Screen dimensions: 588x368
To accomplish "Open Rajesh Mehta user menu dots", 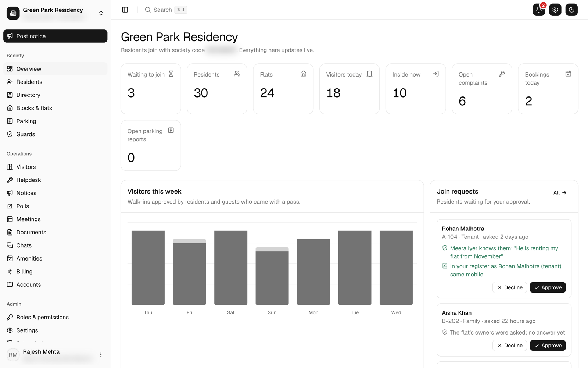I will (x=101, y=355).
